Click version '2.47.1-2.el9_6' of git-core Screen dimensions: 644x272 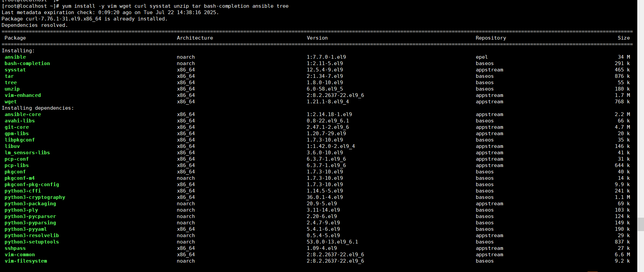pos(328,127)
